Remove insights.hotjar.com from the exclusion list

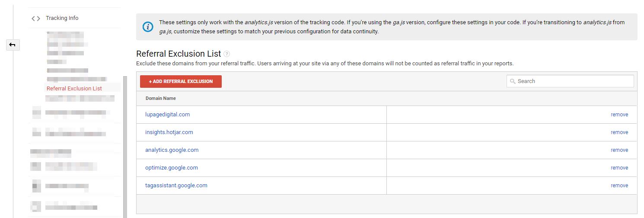tap(619, 132)
